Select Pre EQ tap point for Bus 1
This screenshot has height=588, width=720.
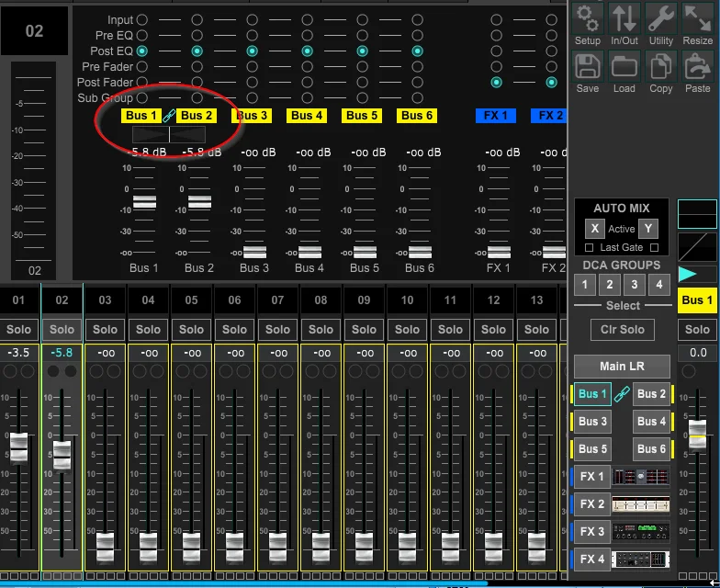click(141, 35)
